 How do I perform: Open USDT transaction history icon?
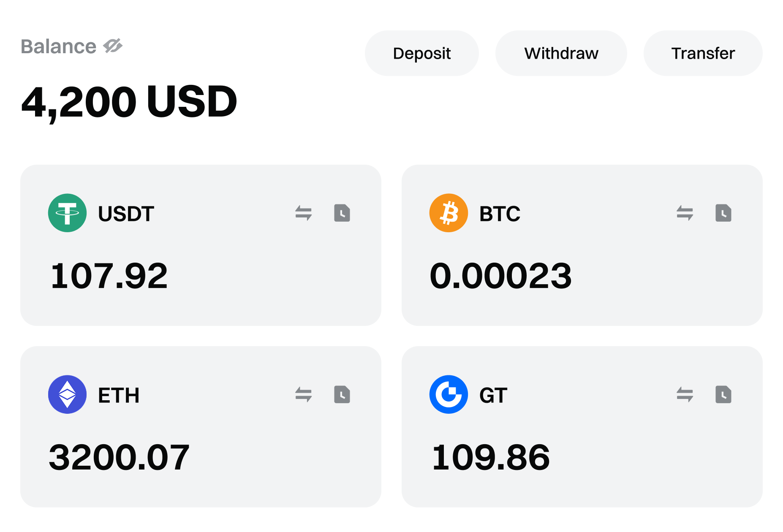[x=342, y=213]
